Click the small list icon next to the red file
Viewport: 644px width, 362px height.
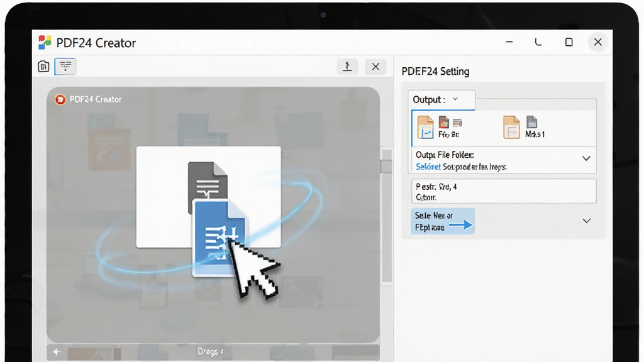click(x=457, y=123)
